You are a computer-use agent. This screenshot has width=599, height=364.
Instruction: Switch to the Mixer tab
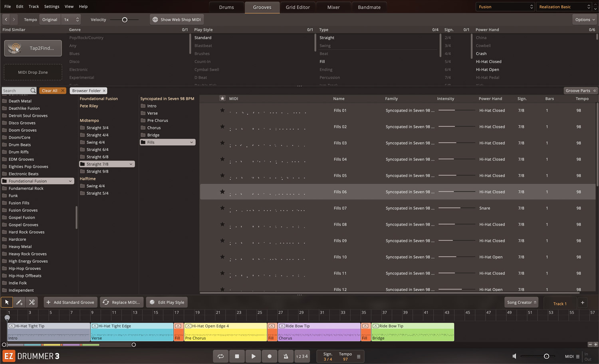click(333, 7)
